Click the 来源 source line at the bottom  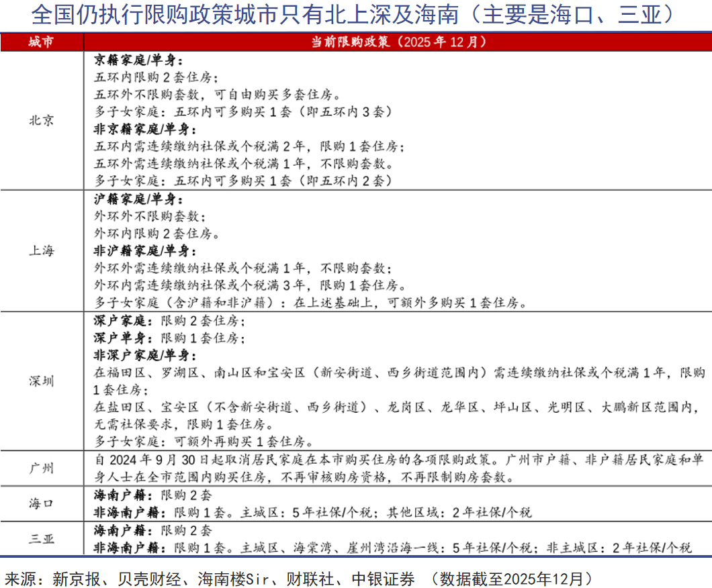click(299, 578)
